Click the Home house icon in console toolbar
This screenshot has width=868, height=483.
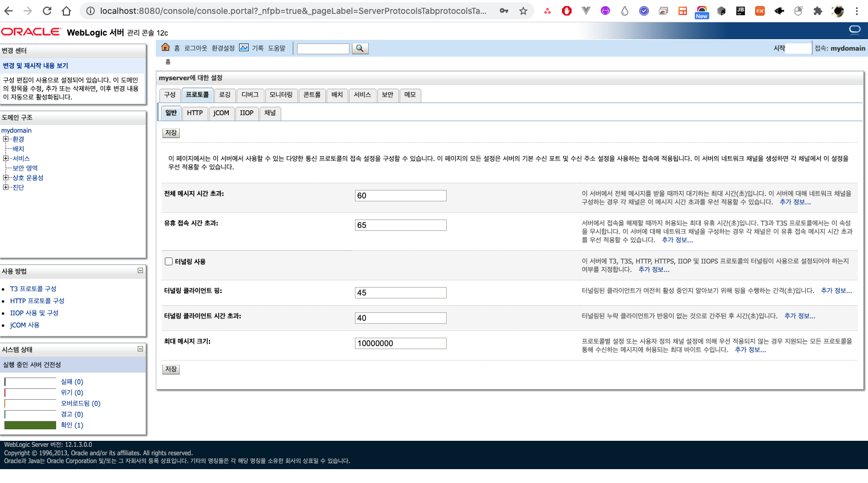pyautogui.click(x=165, y=48)
